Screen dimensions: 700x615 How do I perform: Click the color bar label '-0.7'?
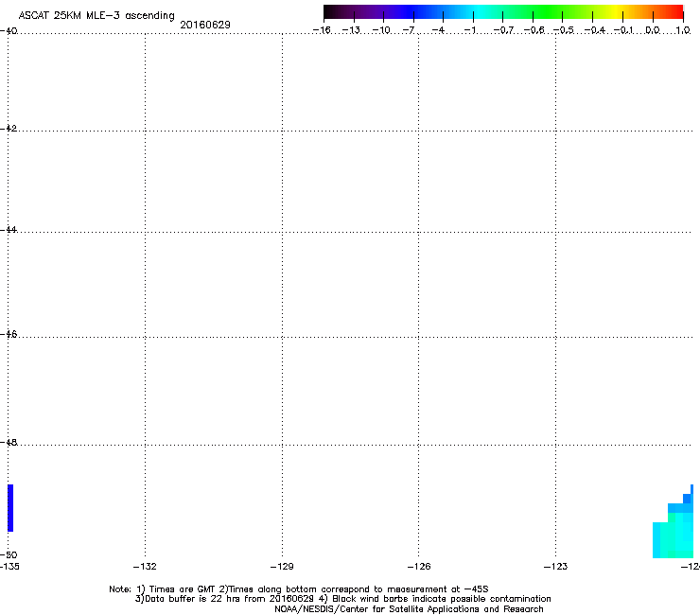pos(503,30)
